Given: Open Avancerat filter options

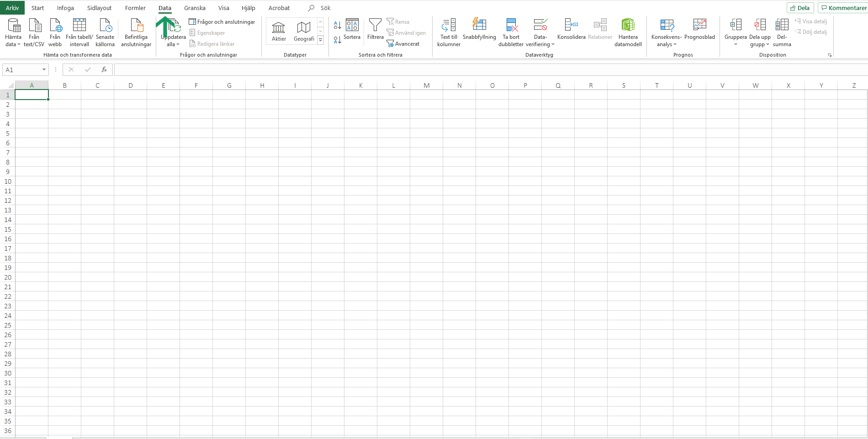Looking at the screenshot, I should 403,44.
